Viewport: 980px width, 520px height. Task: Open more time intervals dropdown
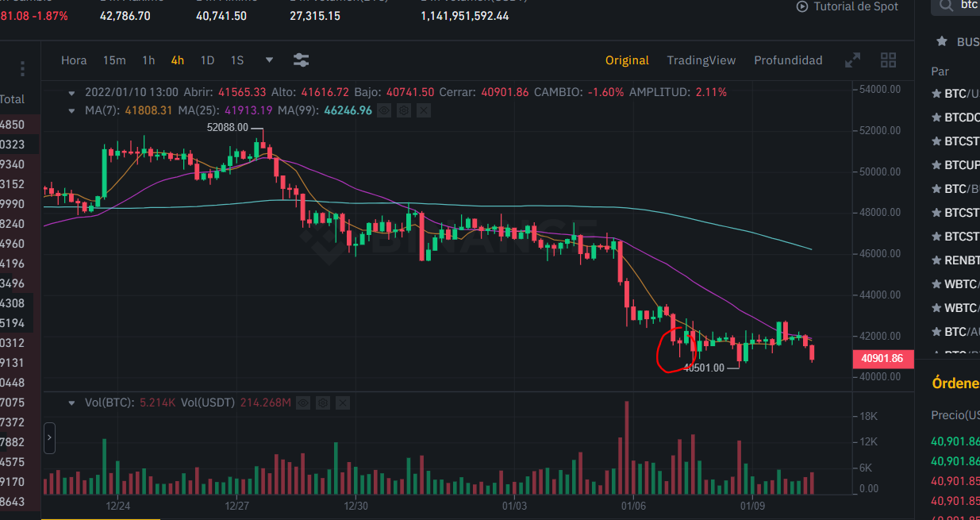(x=269, y=60)
